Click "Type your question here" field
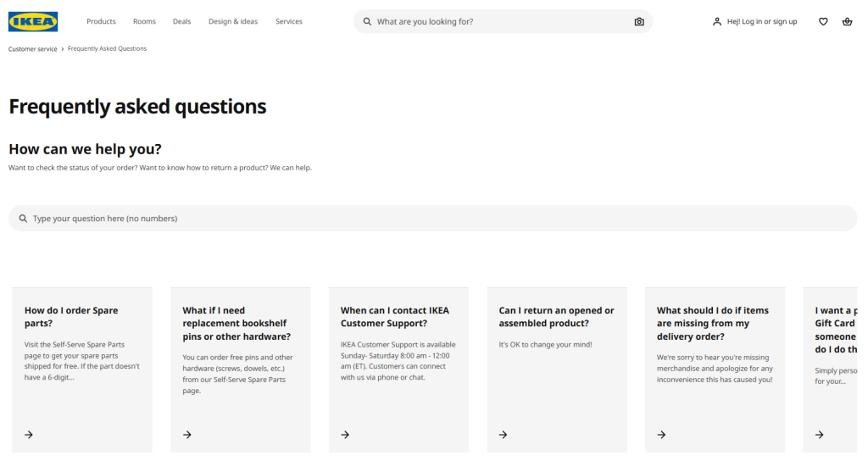 coord(433,219)
